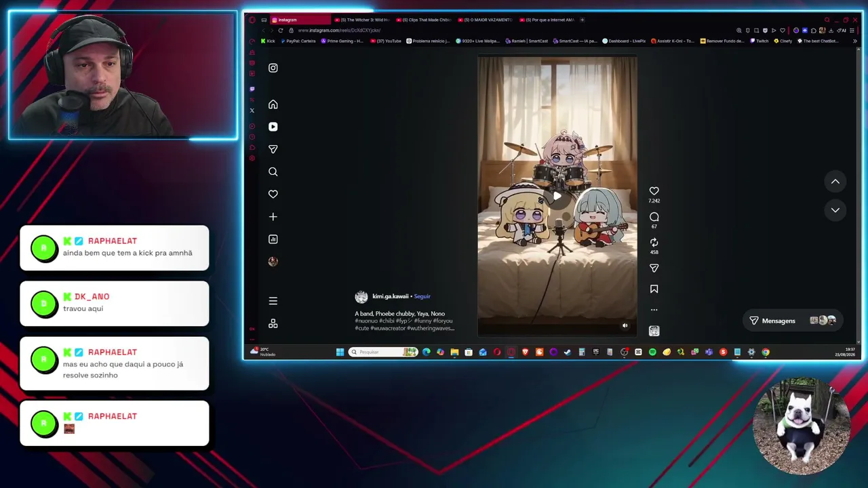Viewport: 868px width, 488px height.
Task: Open Google Chrome from the taskbar
Action: point(766,352)
